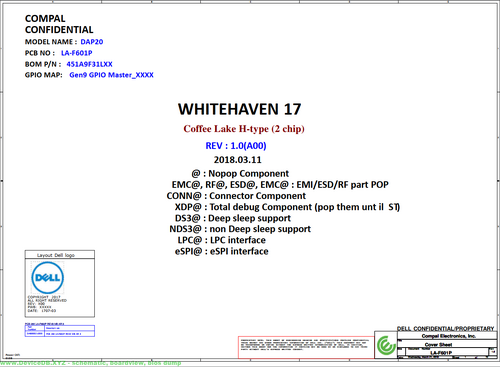Click the "REV : 1.0(A00)" revision text

coord(236,146)
